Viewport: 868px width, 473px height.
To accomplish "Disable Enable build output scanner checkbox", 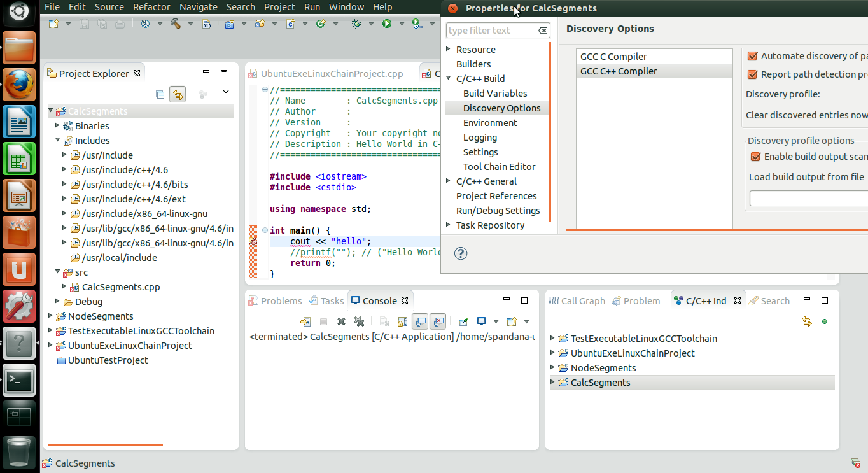I will click(755, 157).
